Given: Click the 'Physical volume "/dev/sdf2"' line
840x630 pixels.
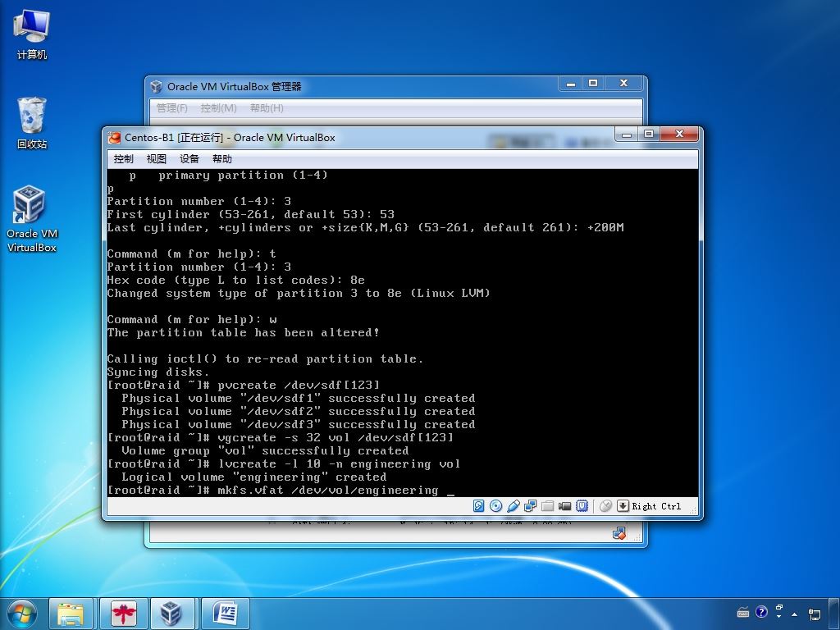Looking at the screenshot, I should (x=298, y=412).
